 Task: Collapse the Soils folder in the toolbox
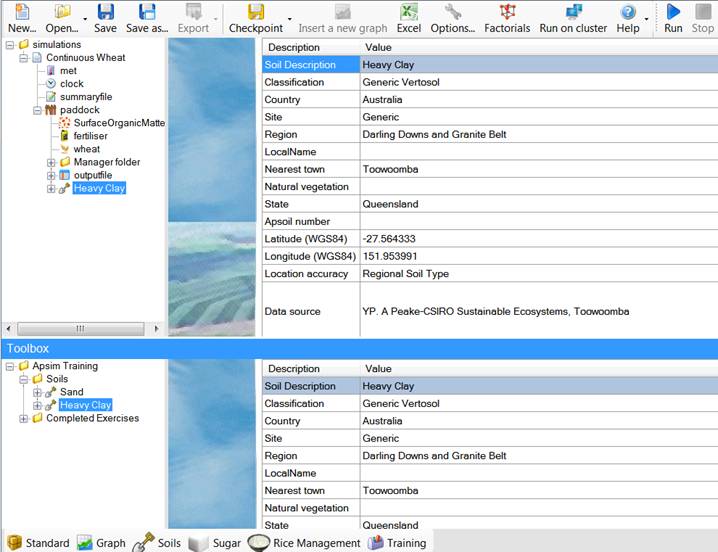click(24, 379)
